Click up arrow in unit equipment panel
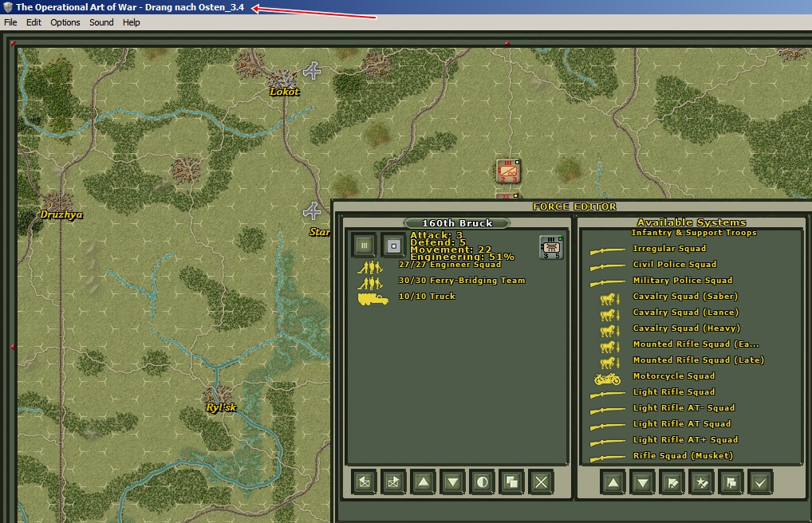Viewport: 812px width, 523px height. pyautogui.click(x=423, y=482)
